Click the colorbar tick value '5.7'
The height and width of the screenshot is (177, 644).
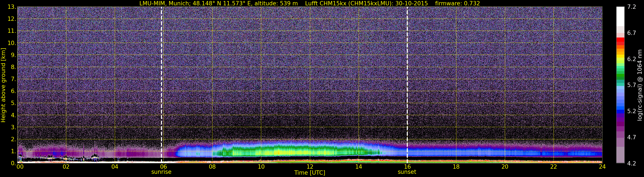point(632,85)
